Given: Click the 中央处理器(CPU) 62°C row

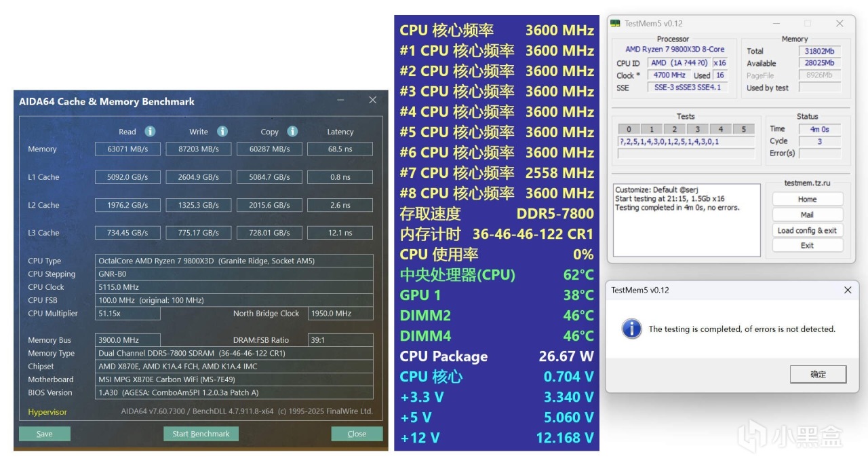Looking at the screenshot, I should pyautogui.click(x=496, y=274).
